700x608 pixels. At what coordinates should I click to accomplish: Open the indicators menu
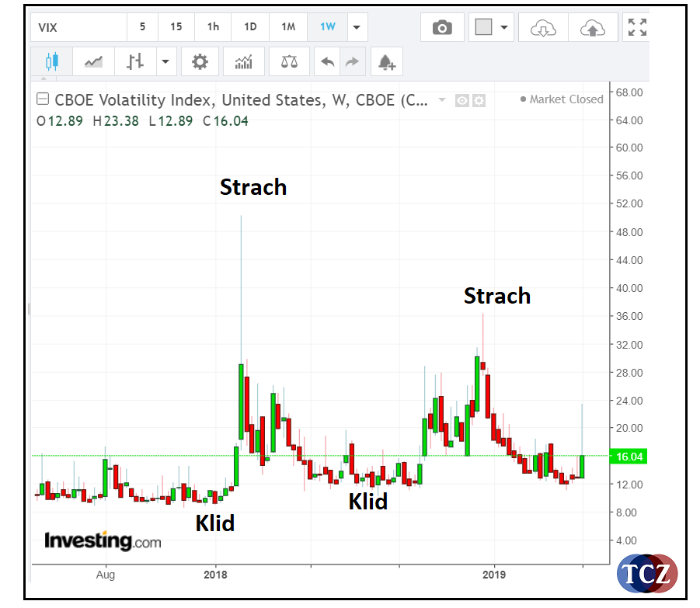pyautogui.click(x=244, y=61)
